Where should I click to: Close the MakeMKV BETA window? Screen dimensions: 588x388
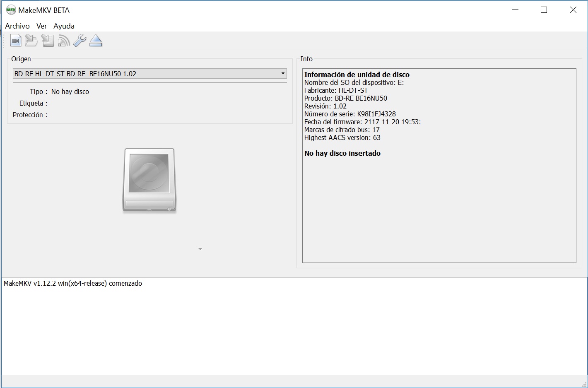[x=573, y=10]
